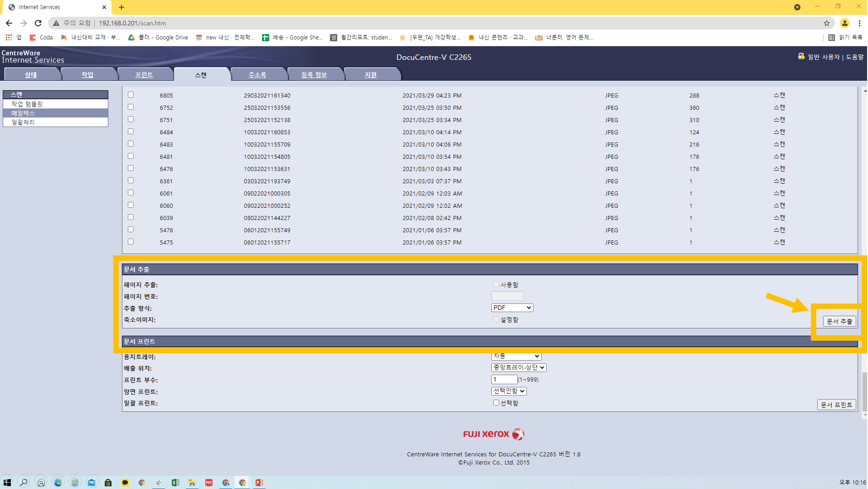
Task: Check the box for document 6476
Action: point(131,168)
